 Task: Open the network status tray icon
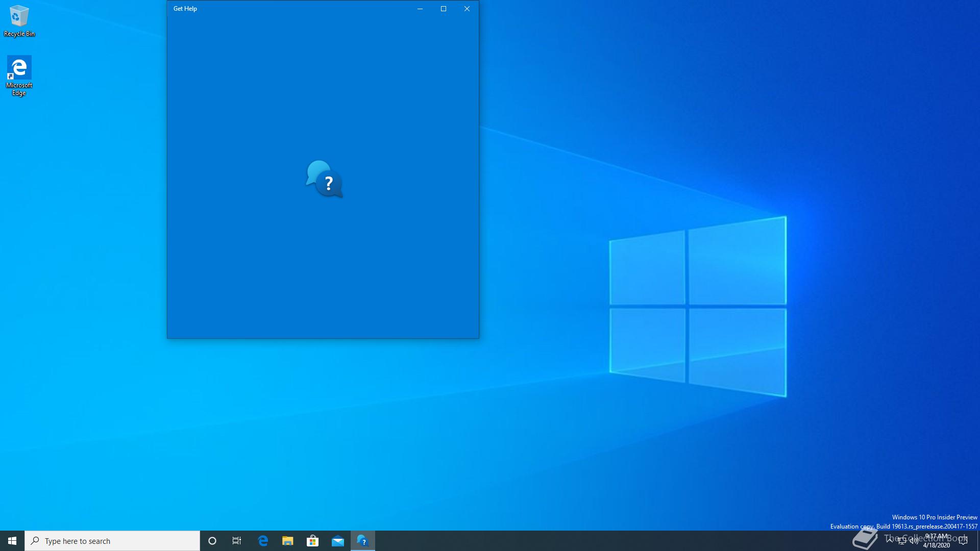point(902,541)
